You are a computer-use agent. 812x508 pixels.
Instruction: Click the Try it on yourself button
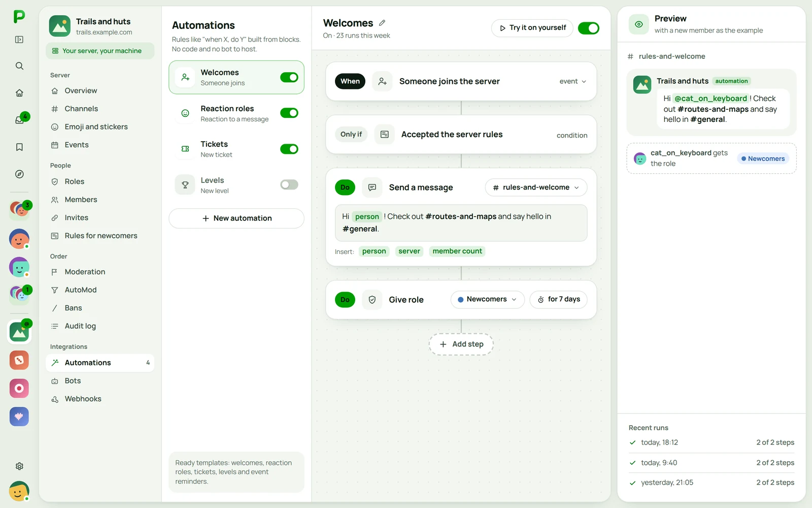[532, 28]
